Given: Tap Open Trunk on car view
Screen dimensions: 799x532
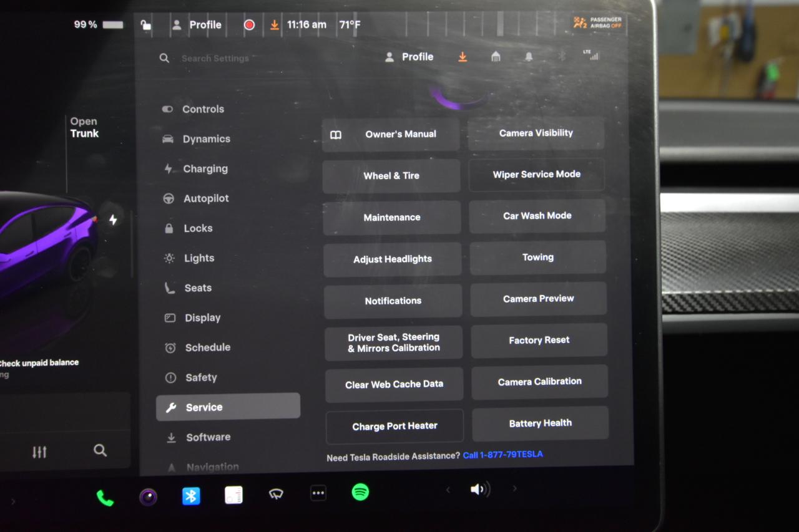Looking at the screenshot, I should pyautogui.click(x=84, y=127).
